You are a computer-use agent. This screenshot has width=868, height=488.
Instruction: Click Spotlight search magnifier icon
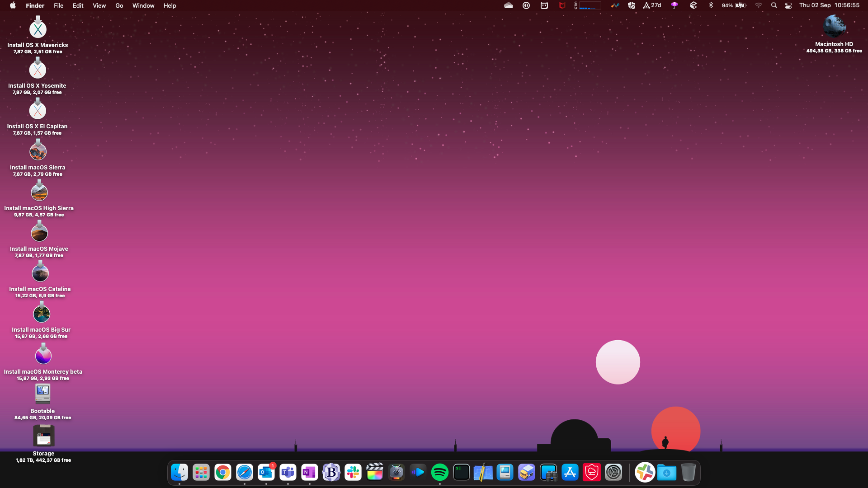coord(774,5)
